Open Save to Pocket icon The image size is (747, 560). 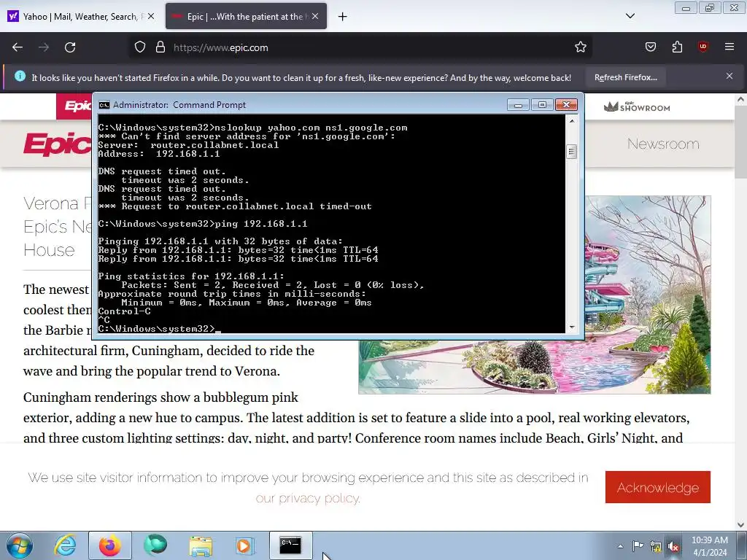pyautogui.click(x=650, y=47)
